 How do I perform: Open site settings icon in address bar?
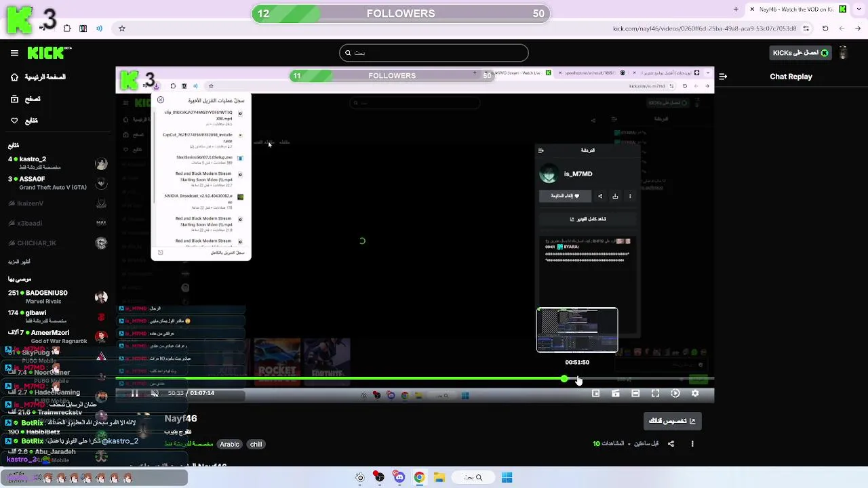806,28
